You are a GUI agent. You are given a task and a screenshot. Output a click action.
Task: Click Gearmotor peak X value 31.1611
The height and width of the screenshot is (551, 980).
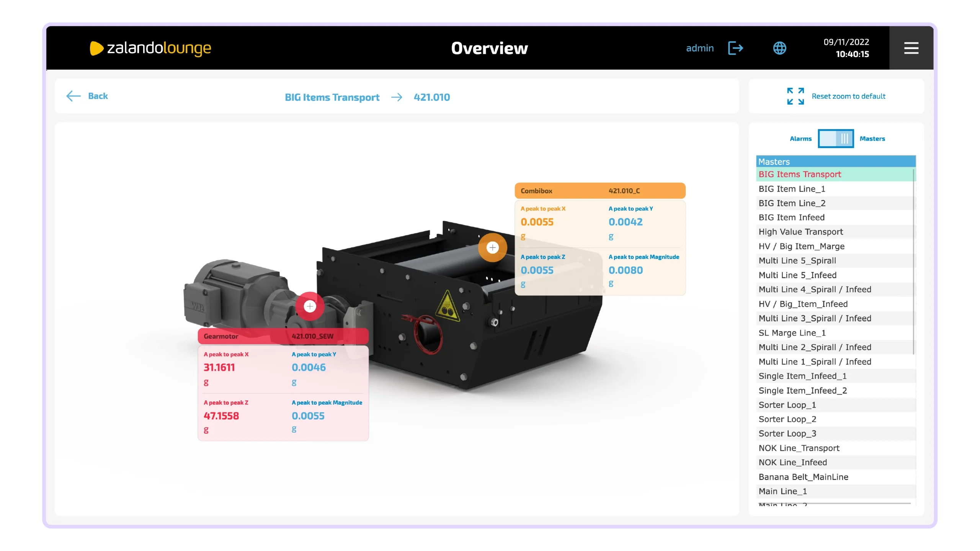[219, 367]
